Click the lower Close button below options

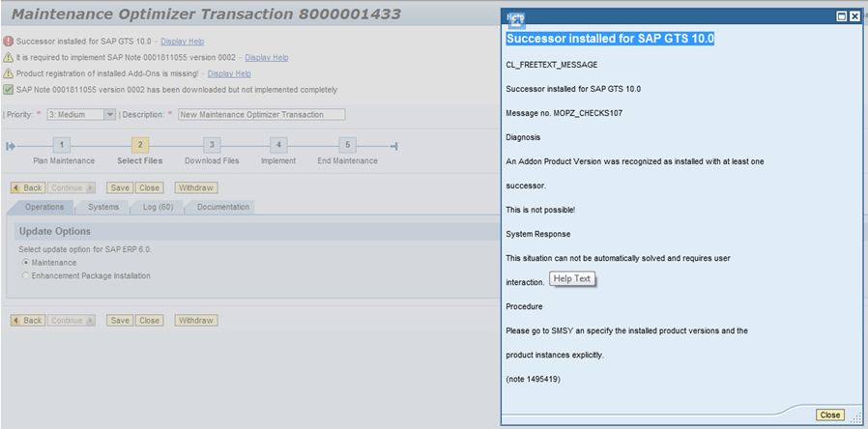(x=150, y=321)
